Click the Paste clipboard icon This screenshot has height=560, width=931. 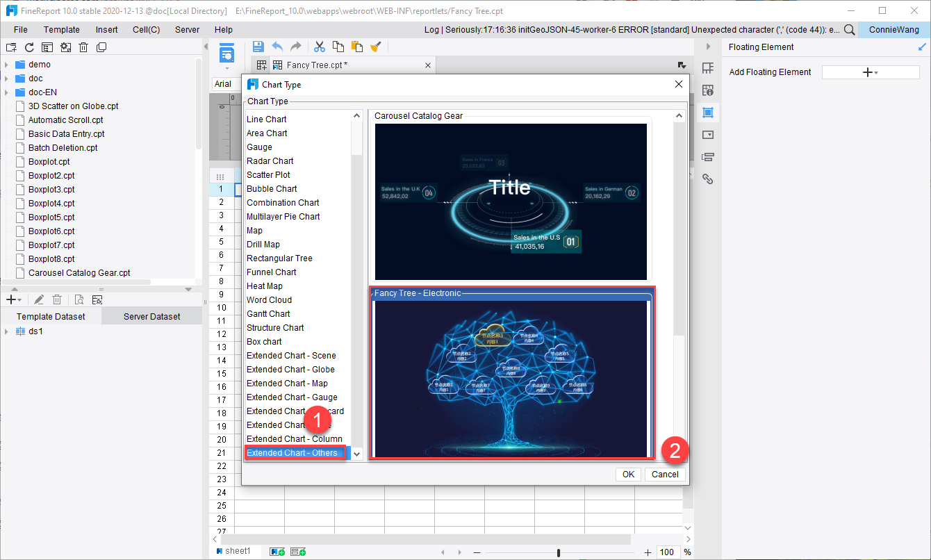pos(357,47)
